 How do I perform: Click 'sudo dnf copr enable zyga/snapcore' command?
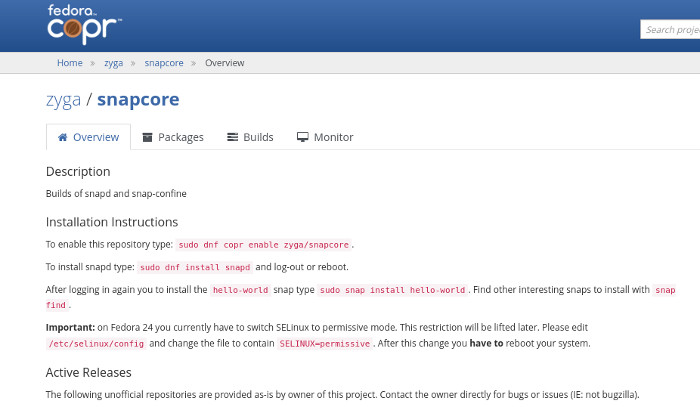tap(264, 245)
